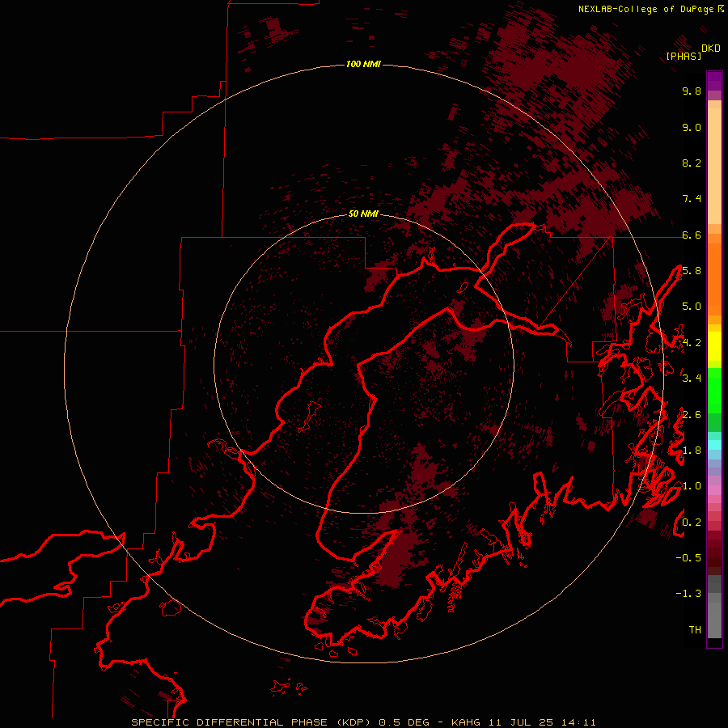Viewport: 728px width, 728px height.
Task: Click the 1.8 value on the color scale
Action: pyautogui.click(x=692, y=451)
